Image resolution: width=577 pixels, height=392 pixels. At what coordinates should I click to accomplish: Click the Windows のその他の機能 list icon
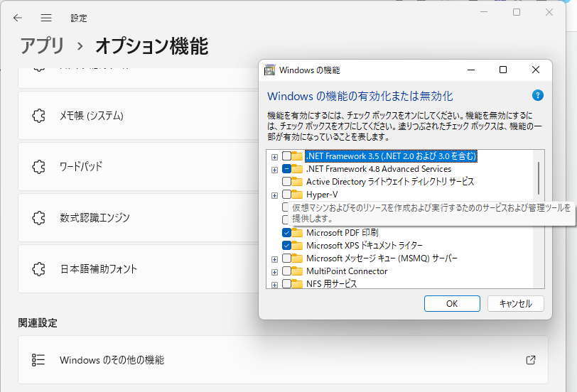click(38, 360)
